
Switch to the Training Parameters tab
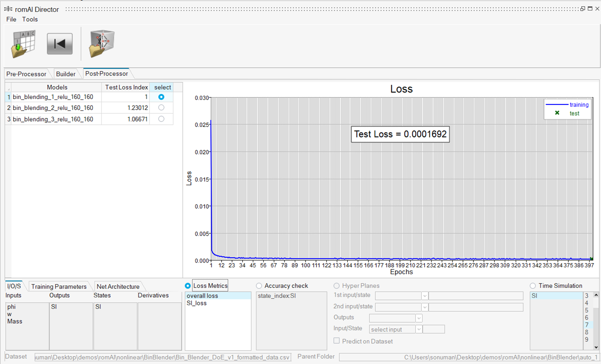click(x=59, y=287)
